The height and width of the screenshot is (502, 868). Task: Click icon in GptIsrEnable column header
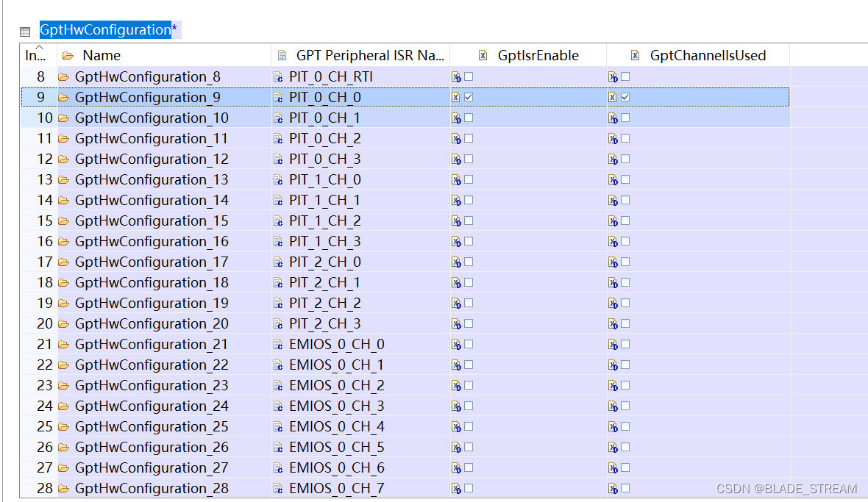[483, 55]
